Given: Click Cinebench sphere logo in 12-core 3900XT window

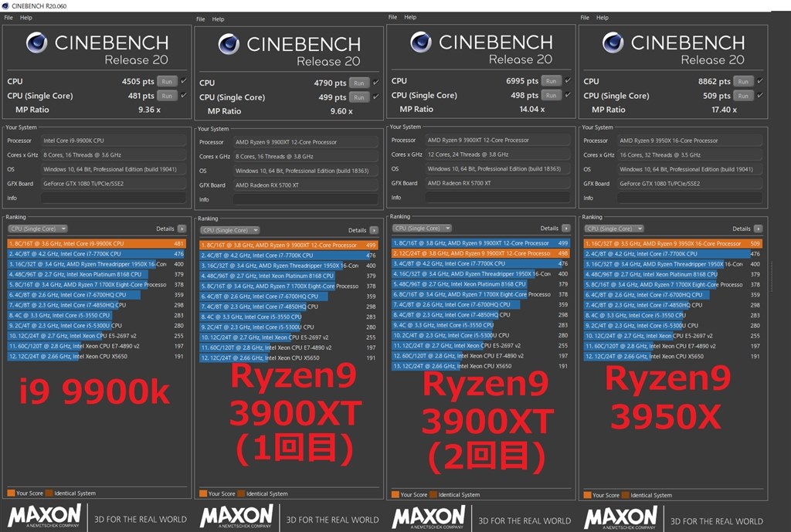Looking at the screenshot, I should tap(421, 42).
